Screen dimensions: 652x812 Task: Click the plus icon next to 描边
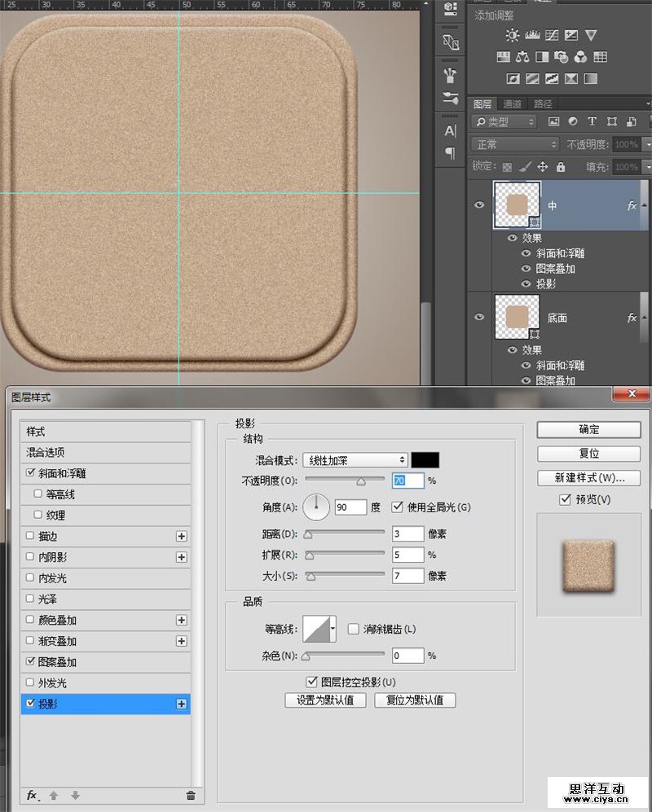point(182,536)
